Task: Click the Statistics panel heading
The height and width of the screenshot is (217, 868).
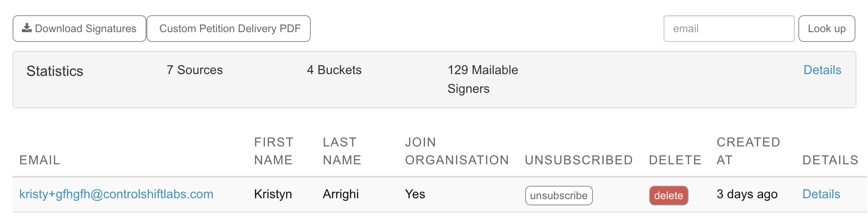Action: (x=55, y=71)
